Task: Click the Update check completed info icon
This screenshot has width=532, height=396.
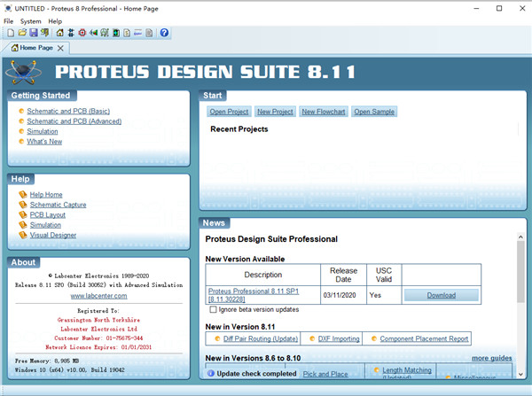Action: coord(211,373)
